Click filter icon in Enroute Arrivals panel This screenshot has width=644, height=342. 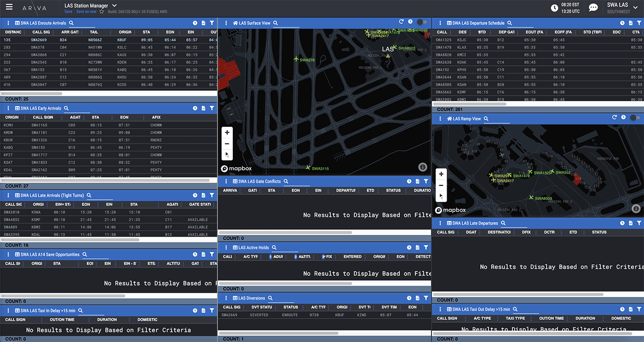pos(212,23)
